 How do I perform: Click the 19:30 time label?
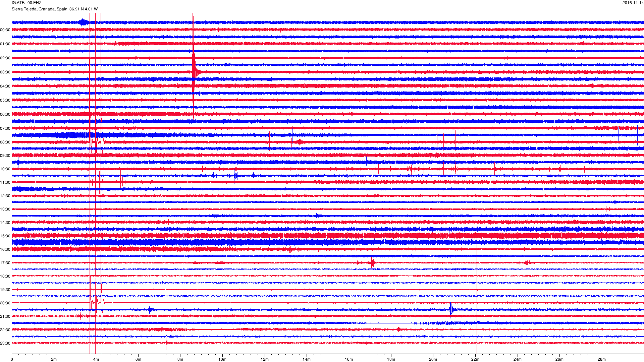point(5,290)
